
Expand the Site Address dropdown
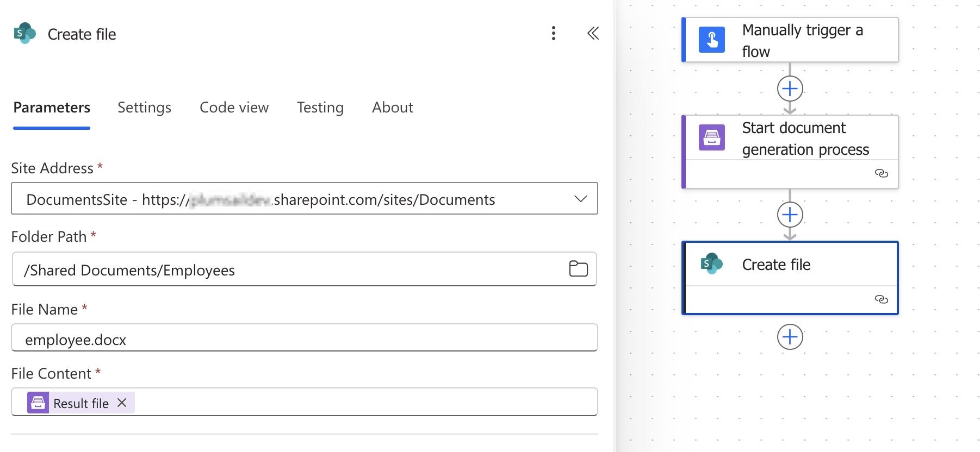tap(580, 199)
